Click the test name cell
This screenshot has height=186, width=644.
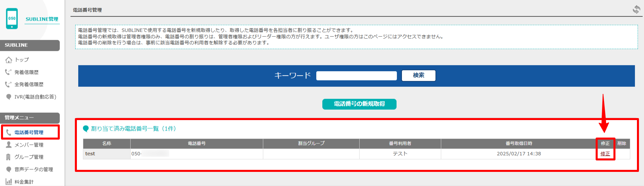click(x=107, y=154)
